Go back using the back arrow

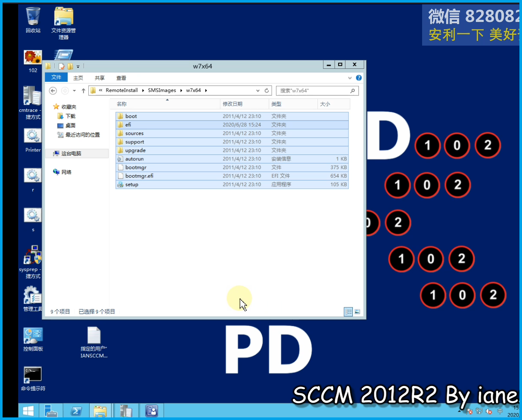(x=53, y=91)
